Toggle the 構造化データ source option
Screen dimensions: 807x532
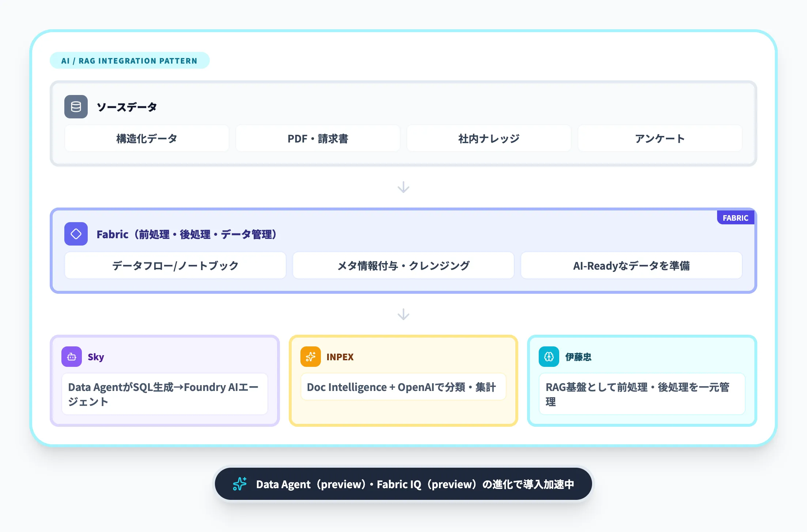point(146,138)
